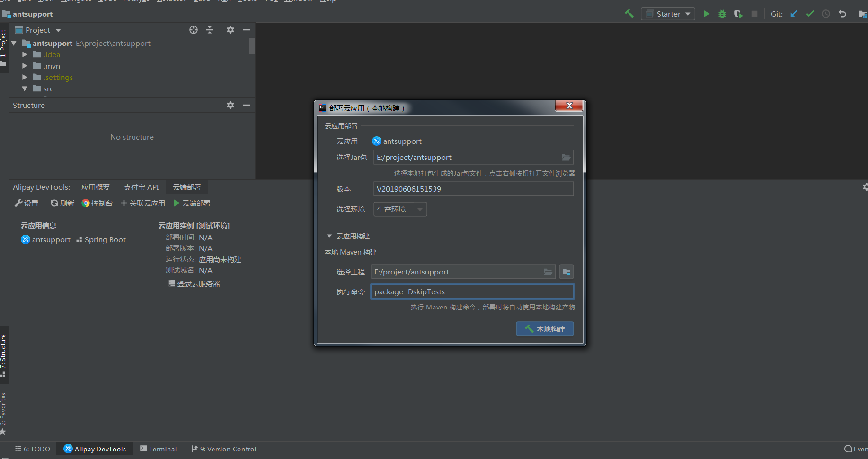Viewport: 868px width, 459px height.
Task: Select the .mvn folder row
Action: (129, 66)
